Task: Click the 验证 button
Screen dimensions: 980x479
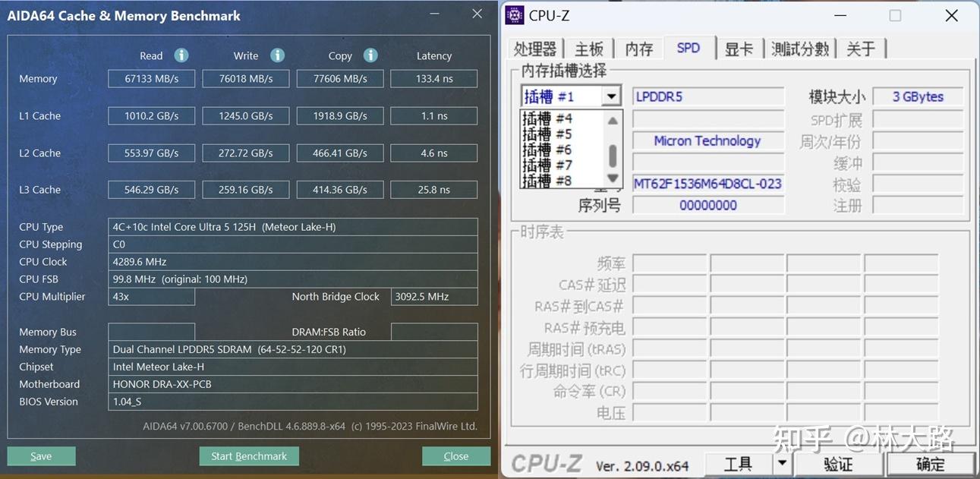Action: pyautogui.click(x=838, y=463)
